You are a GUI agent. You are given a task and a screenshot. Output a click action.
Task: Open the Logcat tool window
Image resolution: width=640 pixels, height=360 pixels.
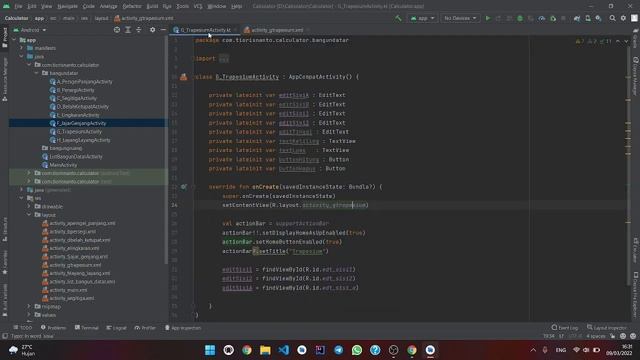(117, 328)
